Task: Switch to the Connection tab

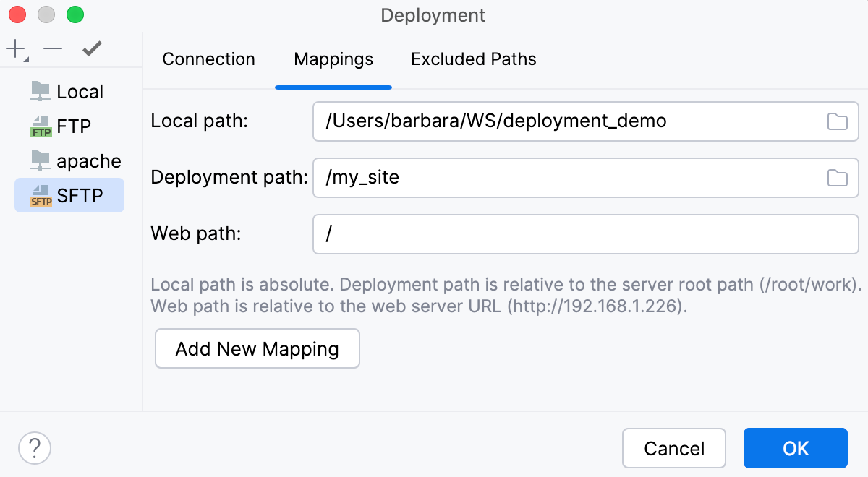Action: (208, 59)
